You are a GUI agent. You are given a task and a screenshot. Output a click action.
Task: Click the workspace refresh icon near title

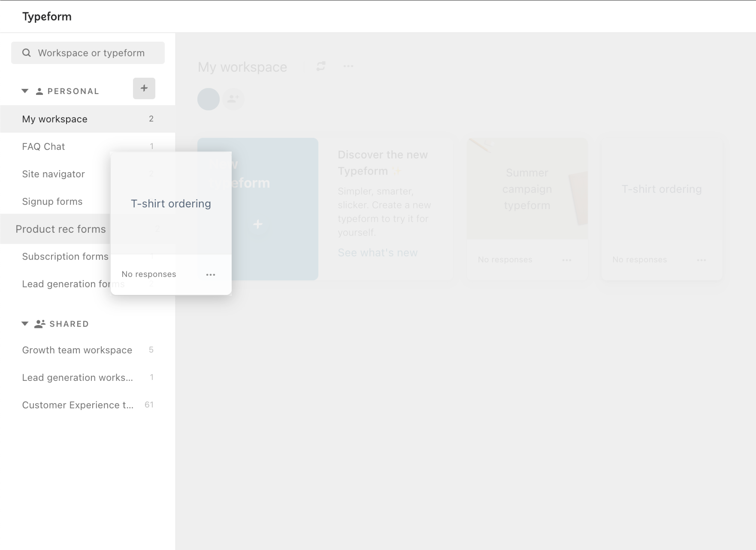point(321,66)
